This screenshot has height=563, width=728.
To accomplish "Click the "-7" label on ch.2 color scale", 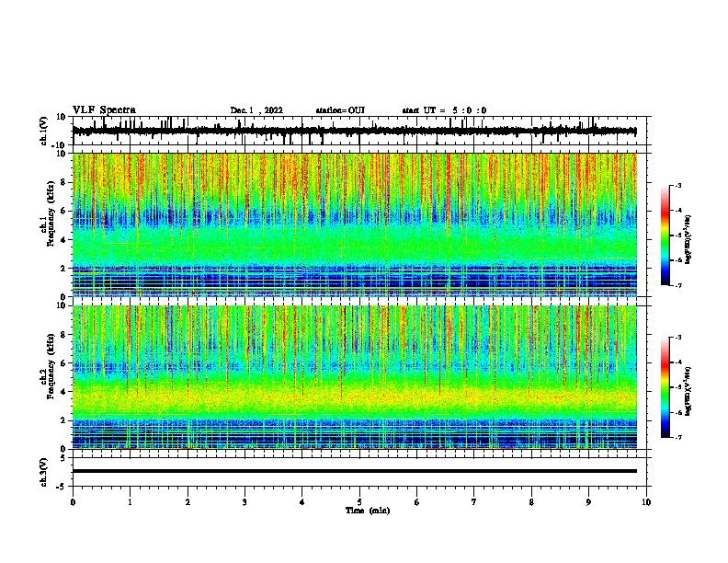I will click(677, 438).
